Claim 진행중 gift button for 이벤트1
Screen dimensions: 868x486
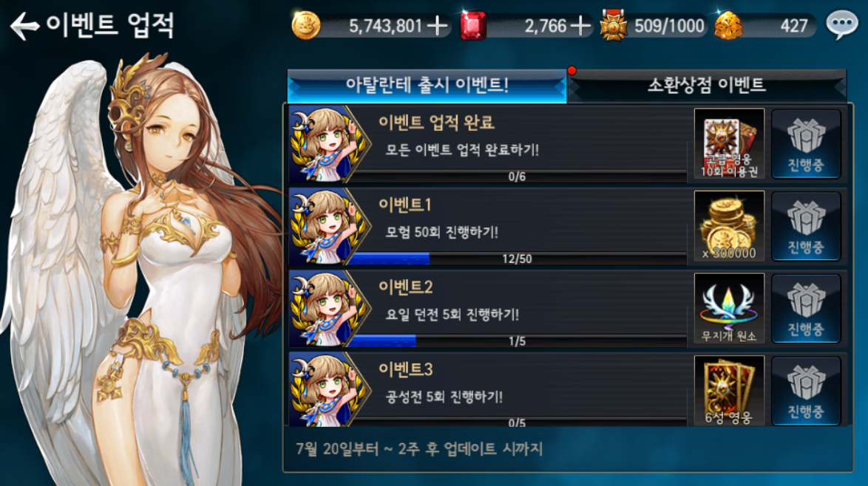(x=806, y=226)
